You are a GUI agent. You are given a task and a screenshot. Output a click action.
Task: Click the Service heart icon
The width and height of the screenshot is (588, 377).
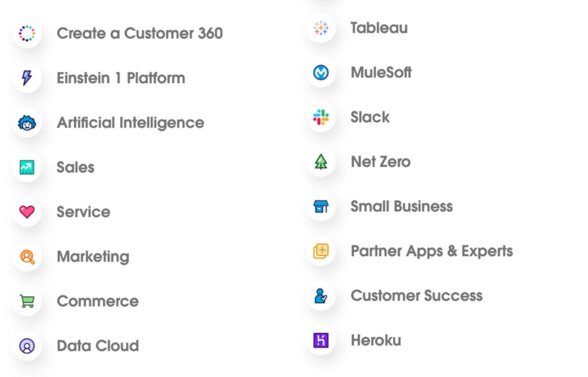[27, 212]
